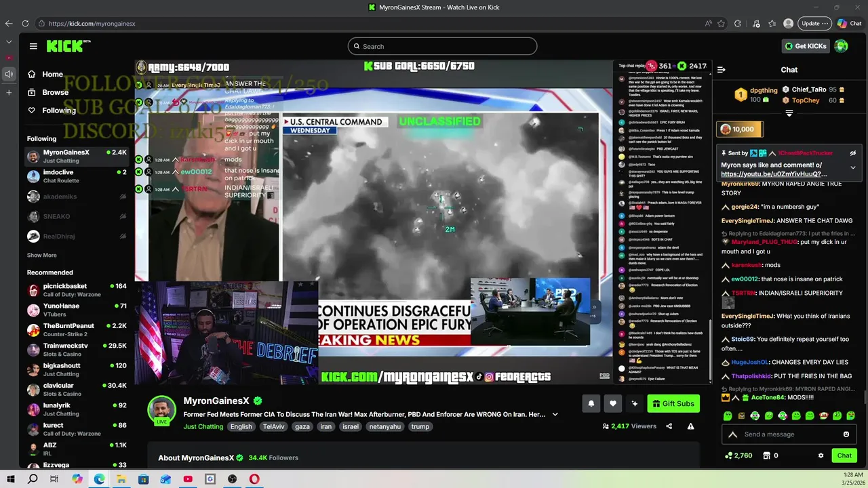The height and width of the screenshot is (488, 868).
Task: Open Windows Start menu
Action: click(x=11, y=479)
